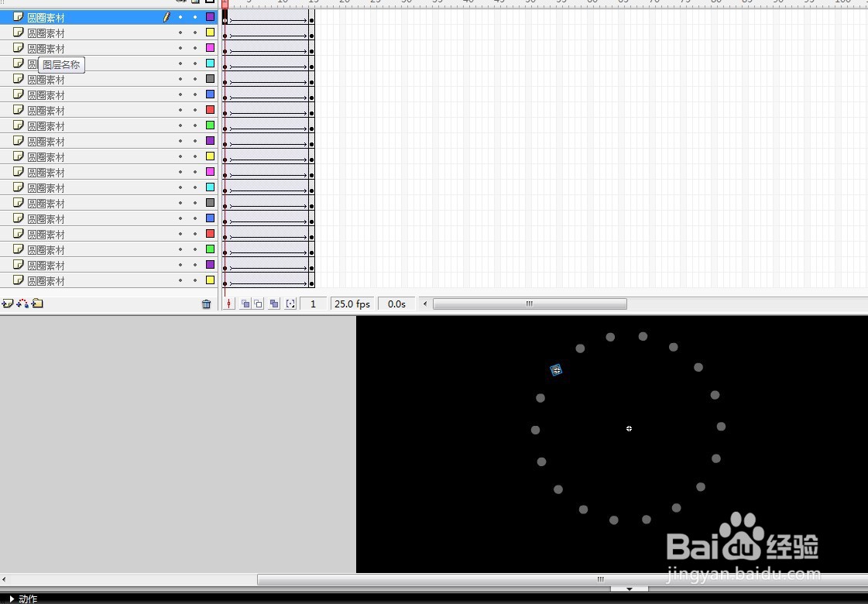
Task: Click selected circle with transform handle on stage
Action: click(556, 370)
